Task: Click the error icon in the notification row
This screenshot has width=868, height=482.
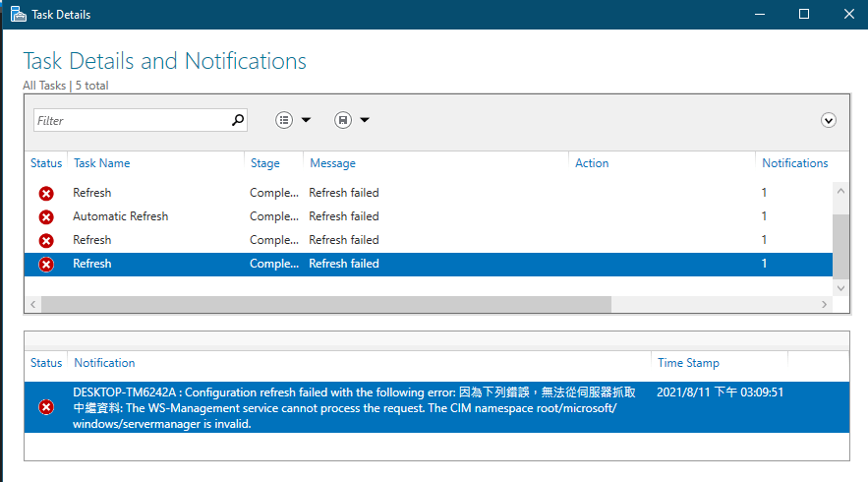Action: click(x=46, y=407)
